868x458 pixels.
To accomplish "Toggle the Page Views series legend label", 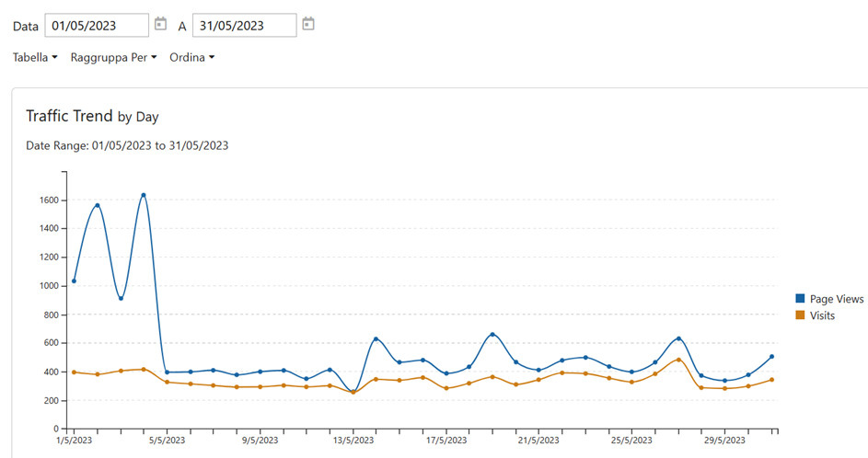I will tap(836, 299).
